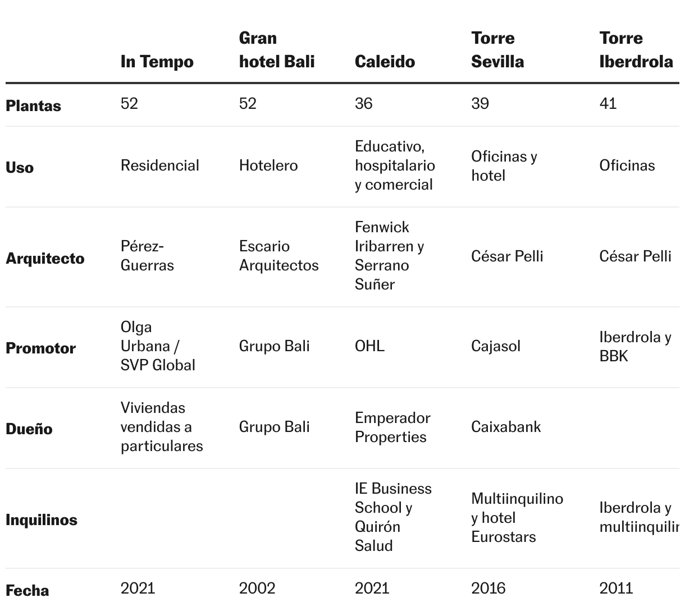Select the Multiinquilino y hotel Eurostars cell

click(517, 518)
